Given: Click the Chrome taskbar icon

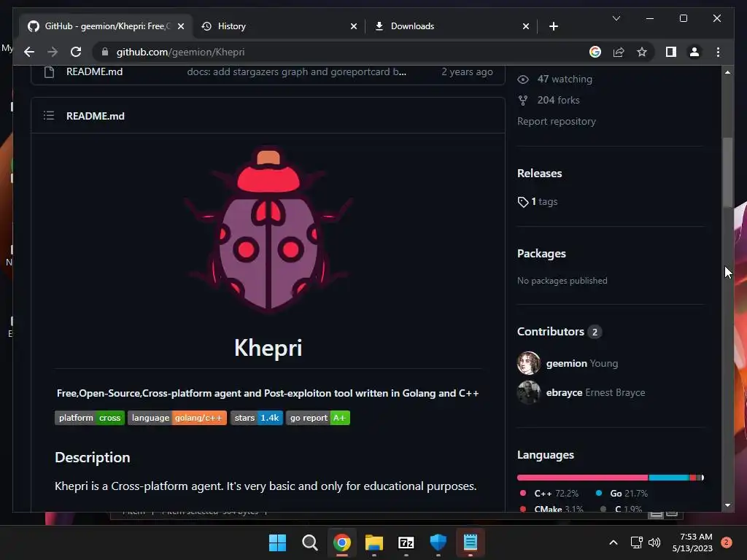Looking at the screenshot, I should [341, 542].
